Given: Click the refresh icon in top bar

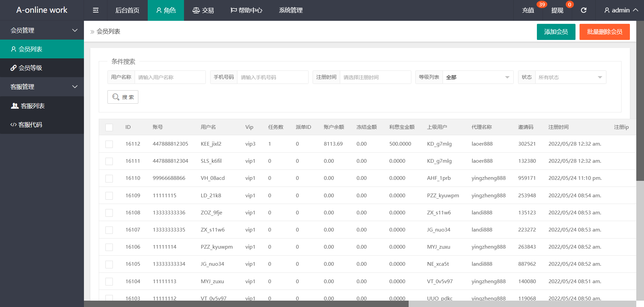Looking at the screenshot, I should (584, 10).
